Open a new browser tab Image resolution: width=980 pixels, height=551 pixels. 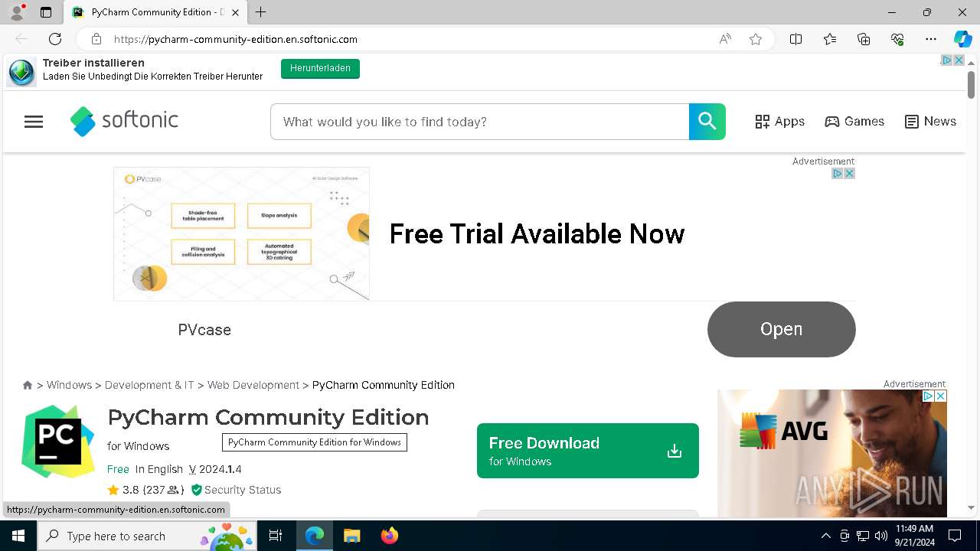pos(261,12)
